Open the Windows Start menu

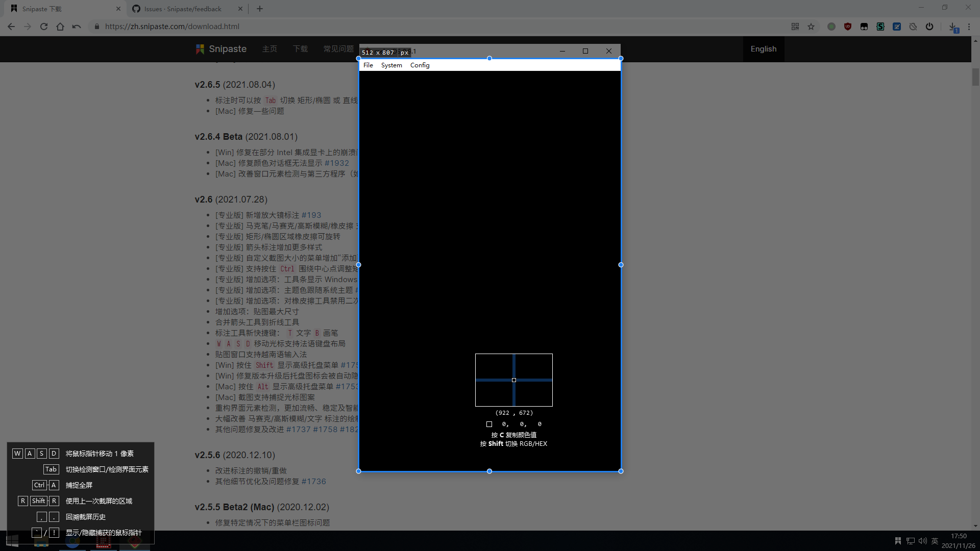(11, 541)
